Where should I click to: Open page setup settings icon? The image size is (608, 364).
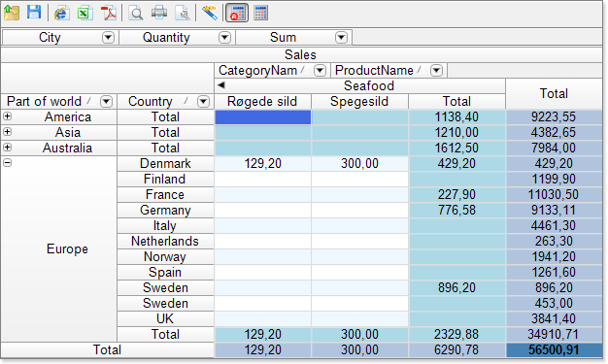tap(183, 14)
